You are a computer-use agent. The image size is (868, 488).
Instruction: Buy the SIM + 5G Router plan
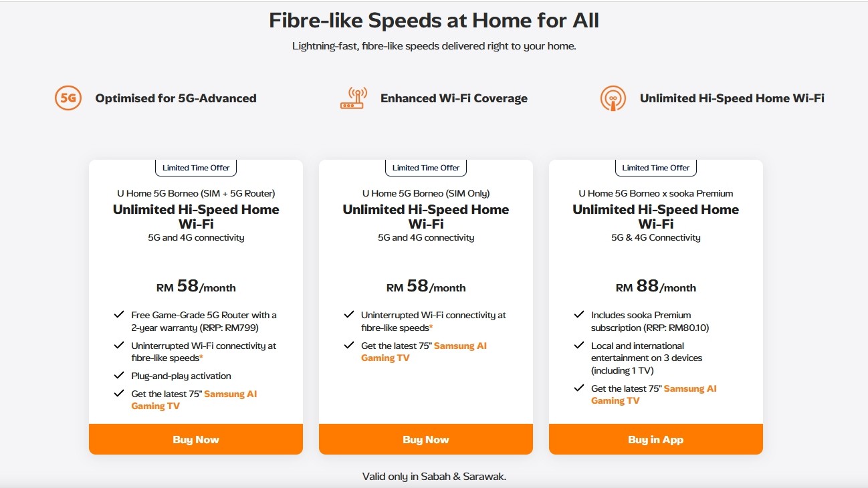coord(196,439)
